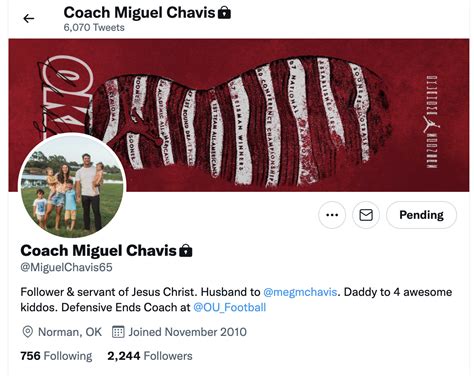Click the @MiguelChavis65 handle text
This screenshot has width=474, height=376.
click(x=66, y=267)
